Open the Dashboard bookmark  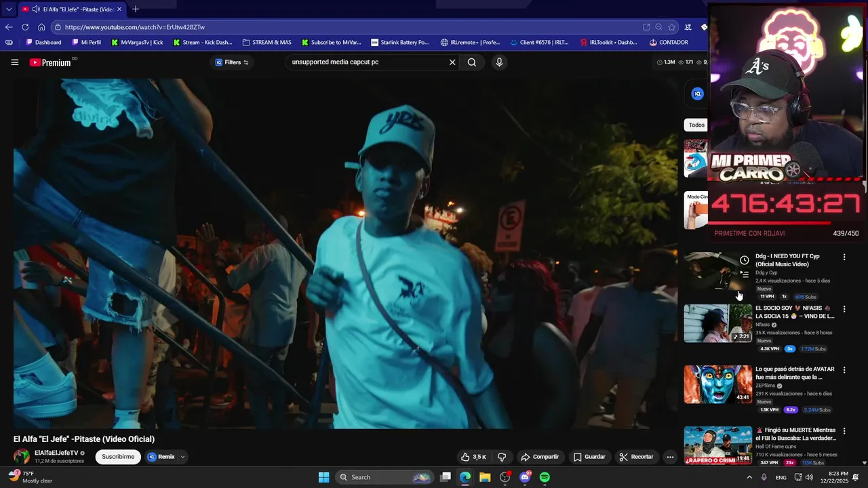43,42
